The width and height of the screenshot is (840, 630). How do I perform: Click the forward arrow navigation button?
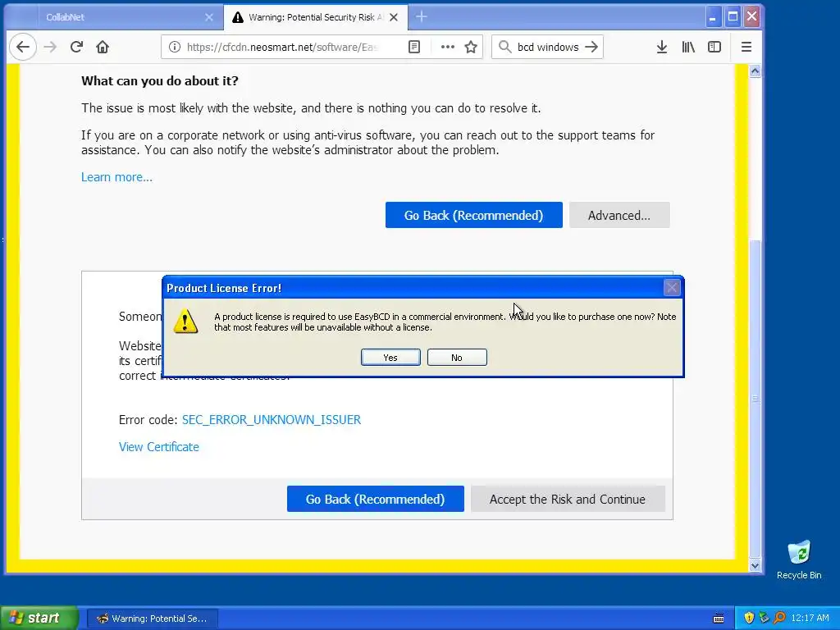coord(50,47)
